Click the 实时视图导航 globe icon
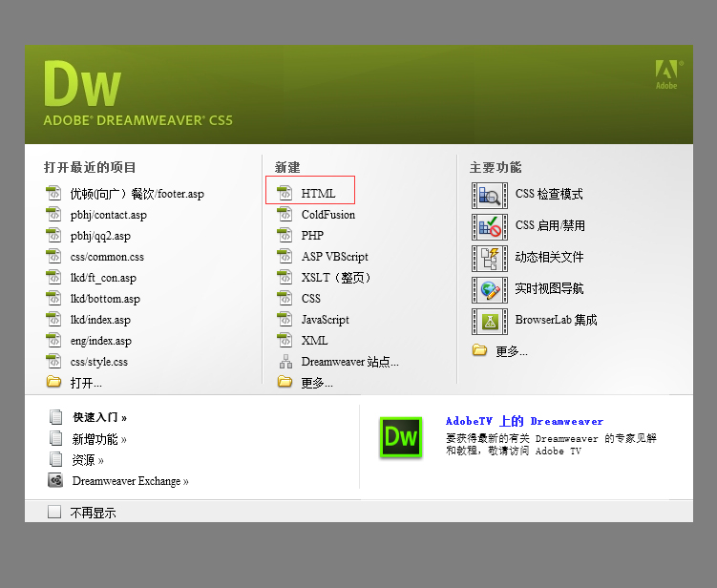This screenshot has height=588, width=717. tap(489, 289)
